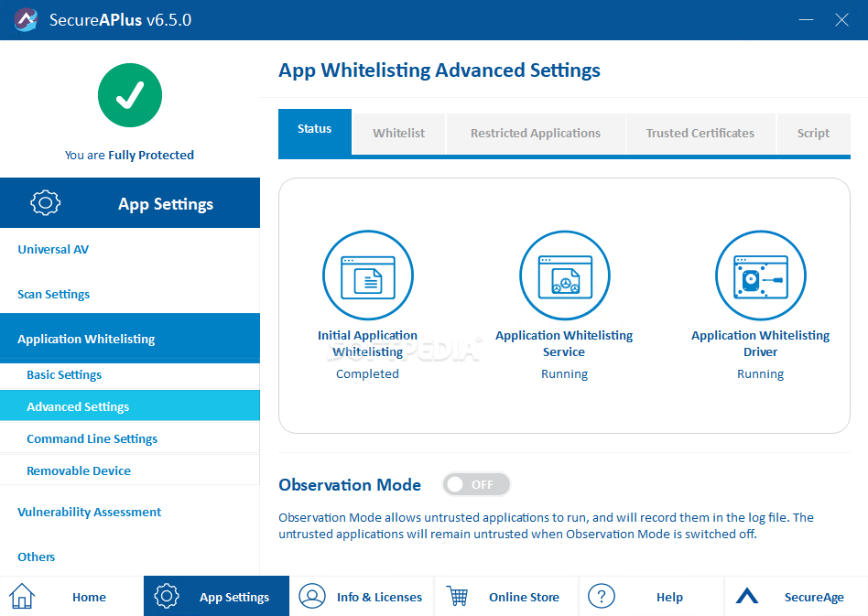
Task: Switch to the Trusted Certificates tab
Action: pos(700,134)
